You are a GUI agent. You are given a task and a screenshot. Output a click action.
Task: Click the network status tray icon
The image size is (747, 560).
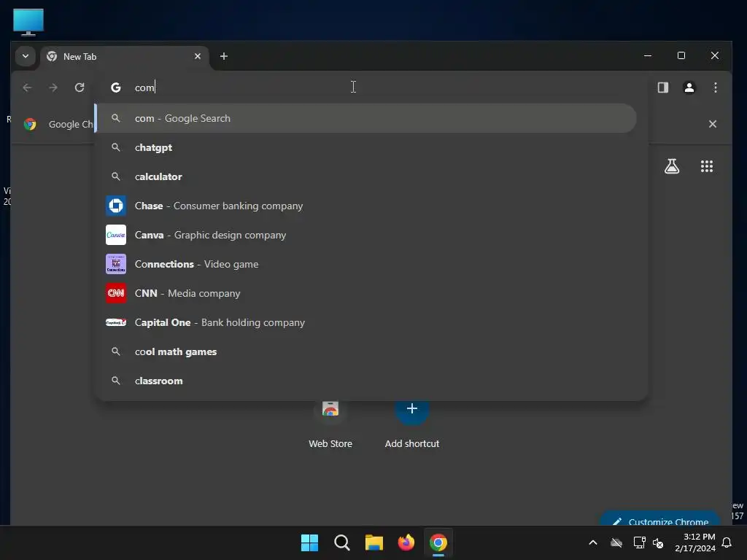(x=639, y=542)
